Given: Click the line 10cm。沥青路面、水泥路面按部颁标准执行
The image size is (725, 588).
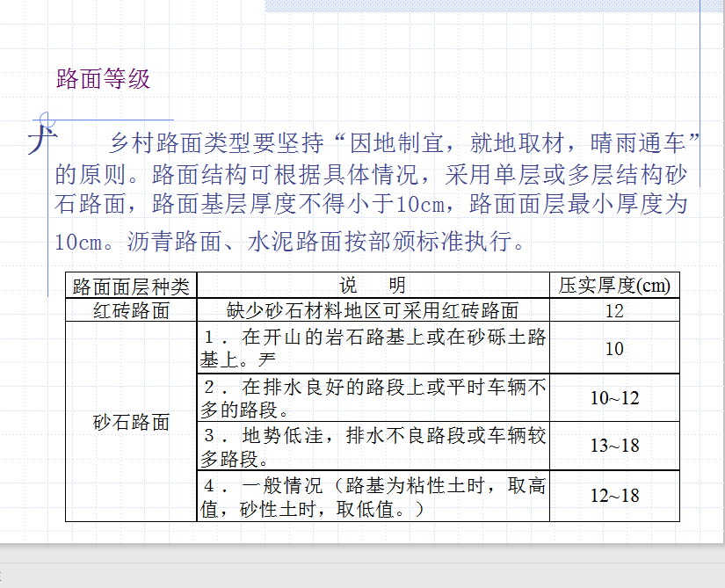Looking at the screenshot, I should point(289,242).
